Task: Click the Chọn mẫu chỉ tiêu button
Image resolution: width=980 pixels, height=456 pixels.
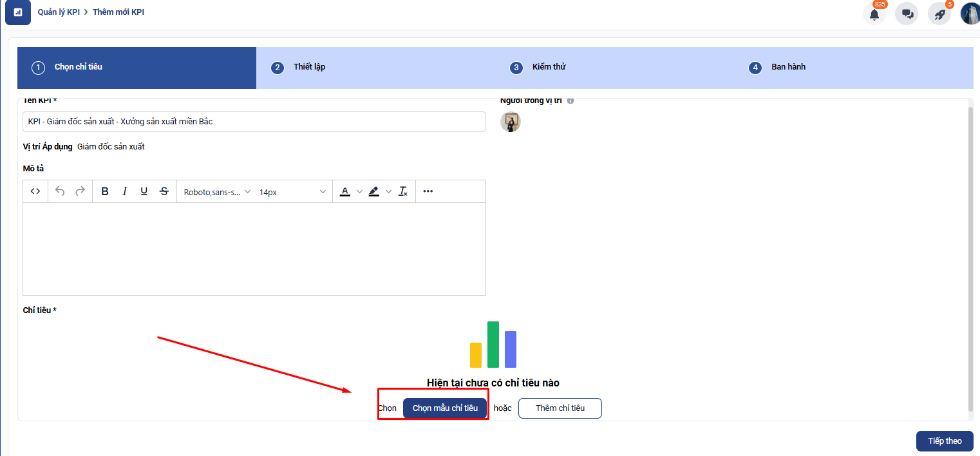Action: point(445,408)
